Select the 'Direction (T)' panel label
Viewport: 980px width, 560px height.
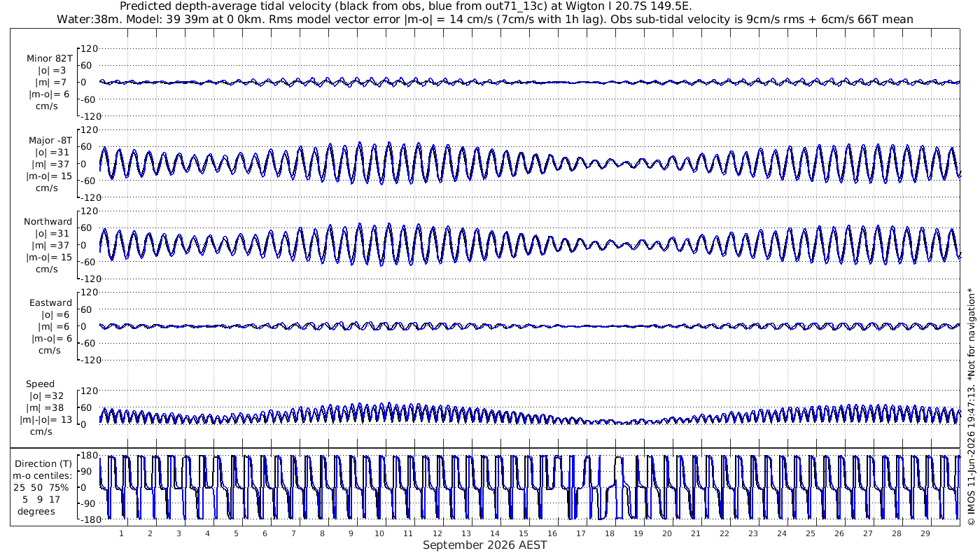click(43, 464)
